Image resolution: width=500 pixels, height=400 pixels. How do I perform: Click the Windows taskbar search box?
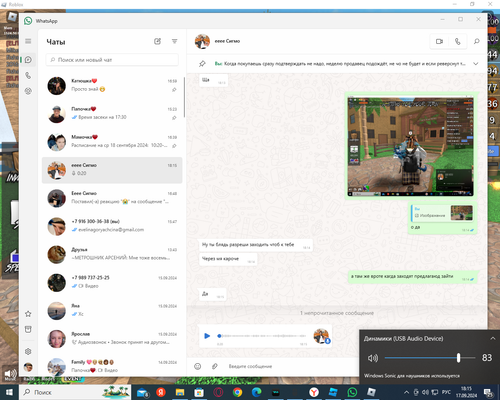tap(75, 392)
